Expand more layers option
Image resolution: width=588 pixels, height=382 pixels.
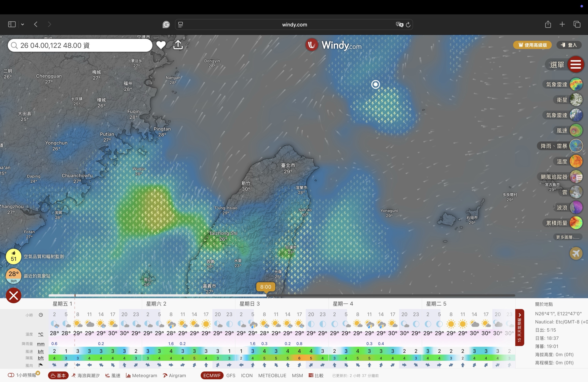567,237
